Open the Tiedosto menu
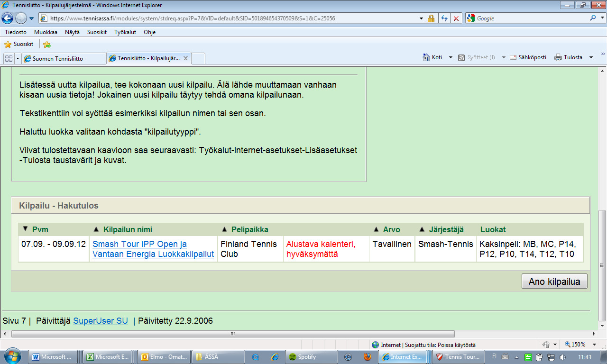The width and height of the screenshot is (607, 364). [16, 32]
